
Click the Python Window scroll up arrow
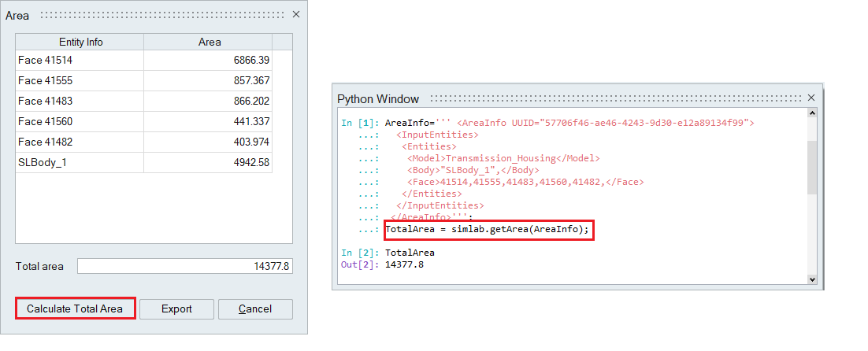pos(812,114)
